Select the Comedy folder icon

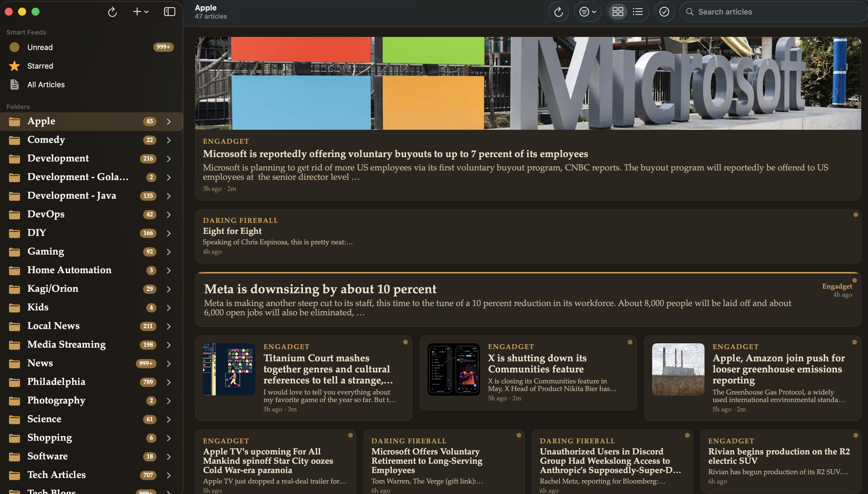pyautogui.click(x=14, y=140)
